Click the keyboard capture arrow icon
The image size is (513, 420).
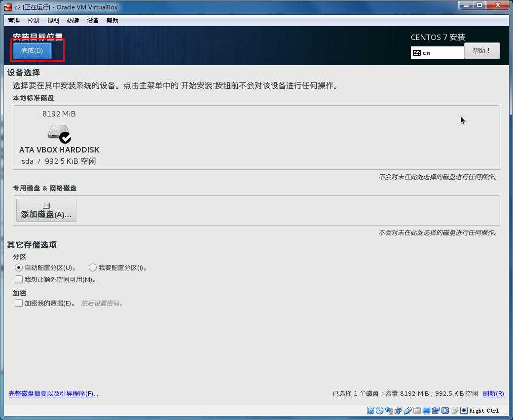(464, 410)
